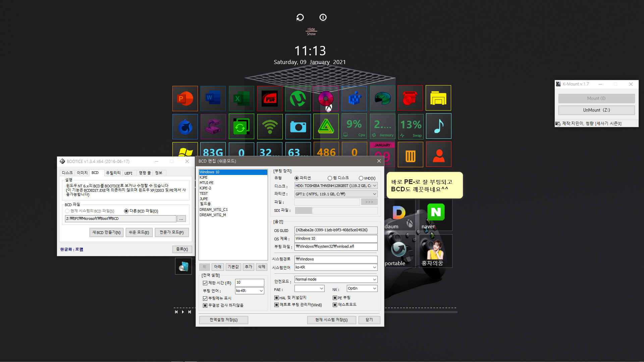Expand the 시스템언어 ko-KR dropdown
Screen dimensions: 644x362
point(374,267)
